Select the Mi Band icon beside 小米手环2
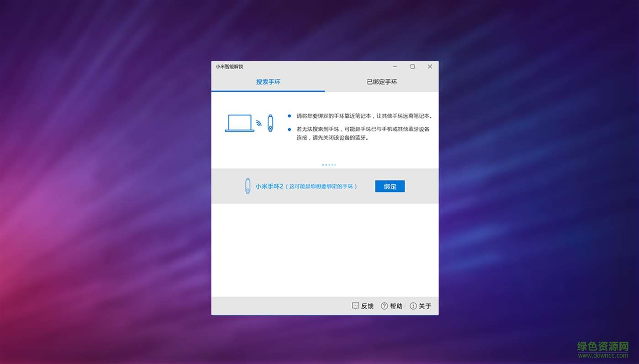Image resolution: width=639 pixels, height=364 pixels. (x=248, y=186)
